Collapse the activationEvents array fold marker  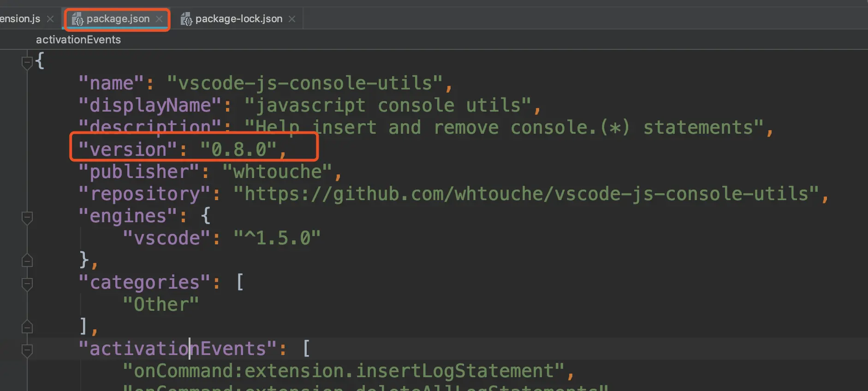27,350
